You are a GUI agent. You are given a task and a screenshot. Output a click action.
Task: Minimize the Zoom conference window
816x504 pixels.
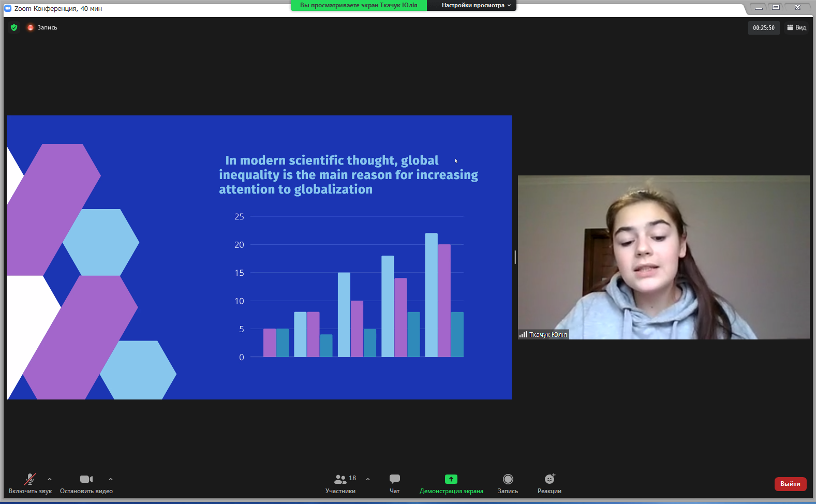(x=759, y=8)
